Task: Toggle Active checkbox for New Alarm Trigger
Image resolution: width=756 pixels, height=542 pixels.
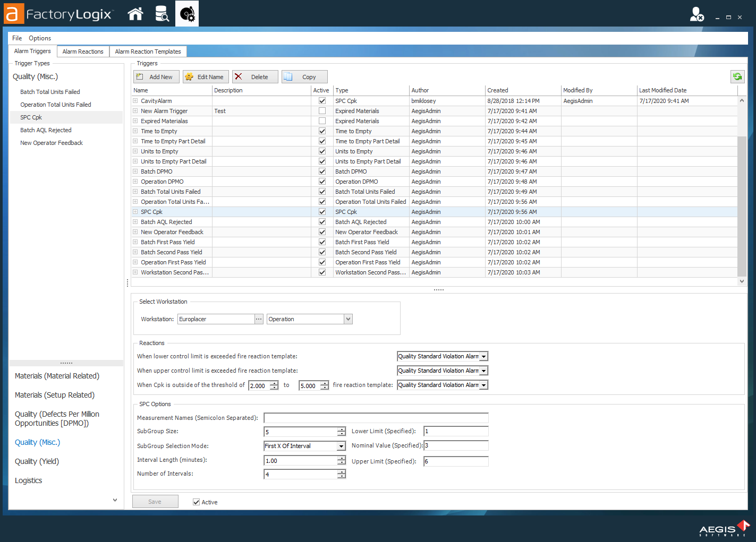Action: (x=322, y=111)
